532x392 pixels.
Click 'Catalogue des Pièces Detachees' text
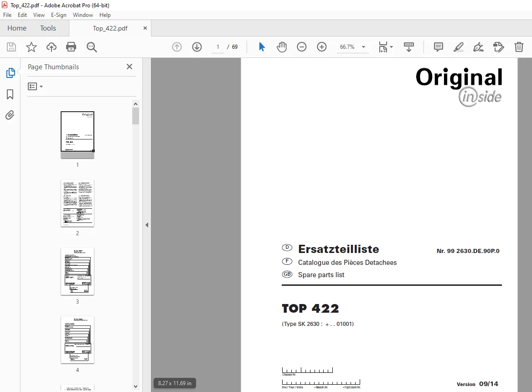coord(347,263)
